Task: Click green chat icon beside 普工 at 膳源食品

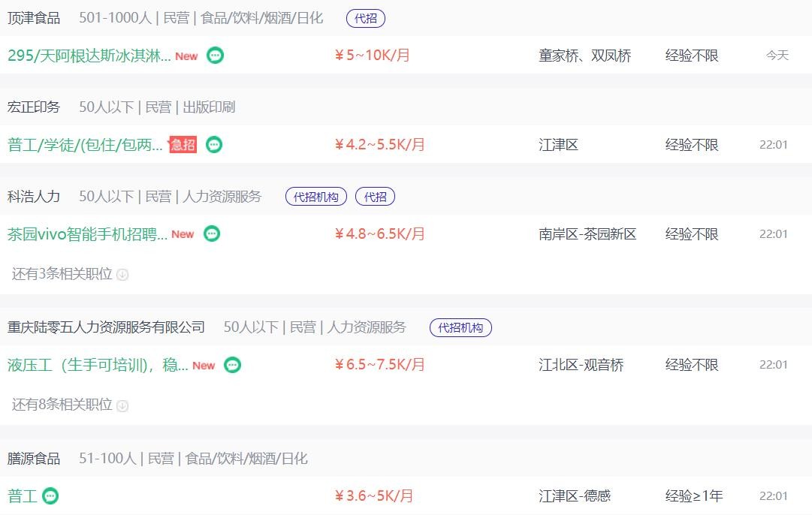Action: coord(50,495)
